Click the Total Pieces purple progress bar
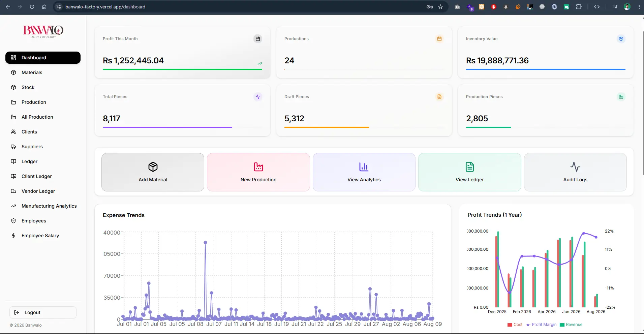The width and height of the screenshot is (644, 334). [x=167, y=127]
